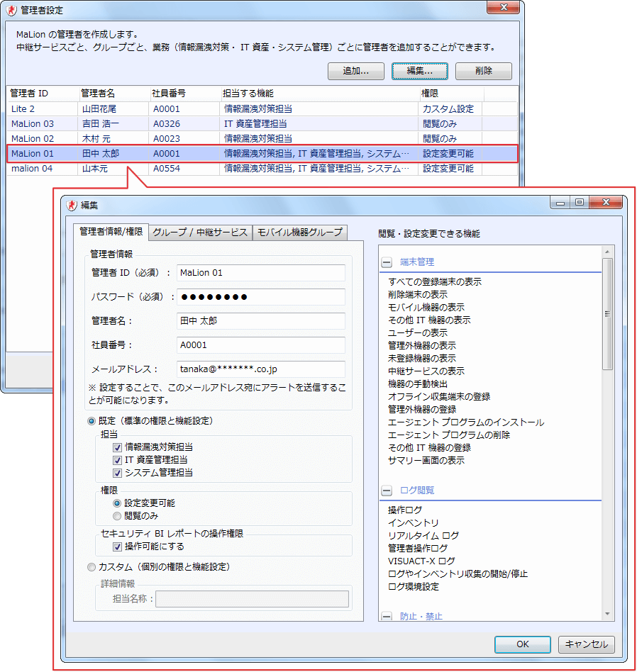Click the MaLion icon in the 編集 title bar

pyautogui.click(x=72, y=205)
